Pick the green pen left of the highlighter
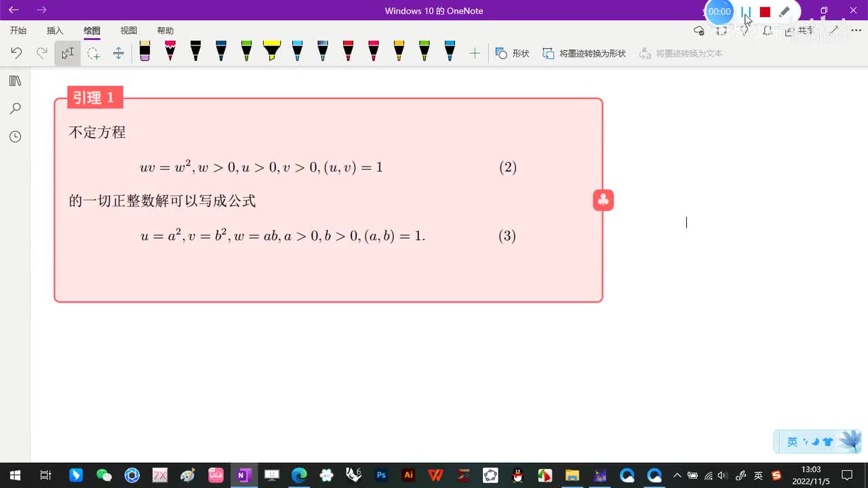Image resolution: width=868 pixels, height=488 pixels. (246, 51)
